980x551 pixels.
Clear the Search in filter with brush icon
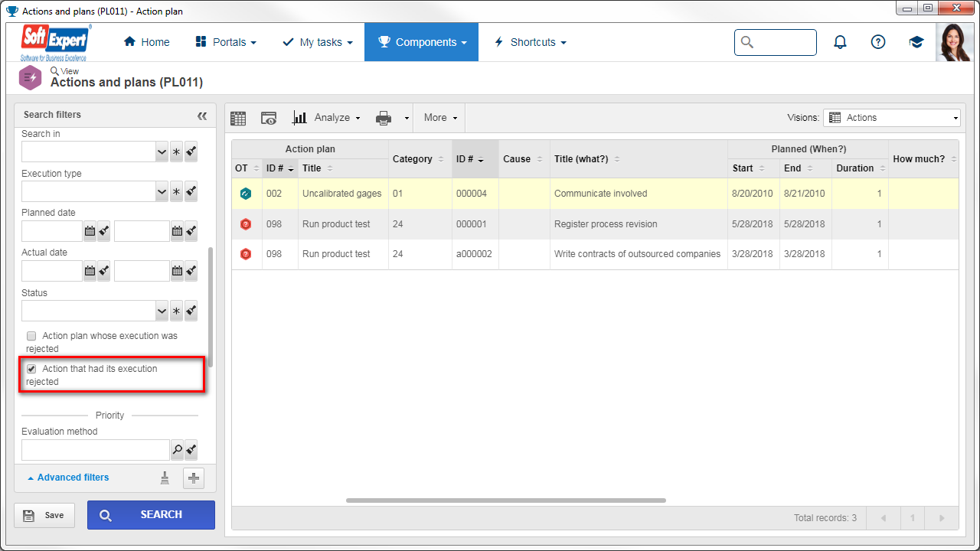pyautogui.click(x=191, y=152)
